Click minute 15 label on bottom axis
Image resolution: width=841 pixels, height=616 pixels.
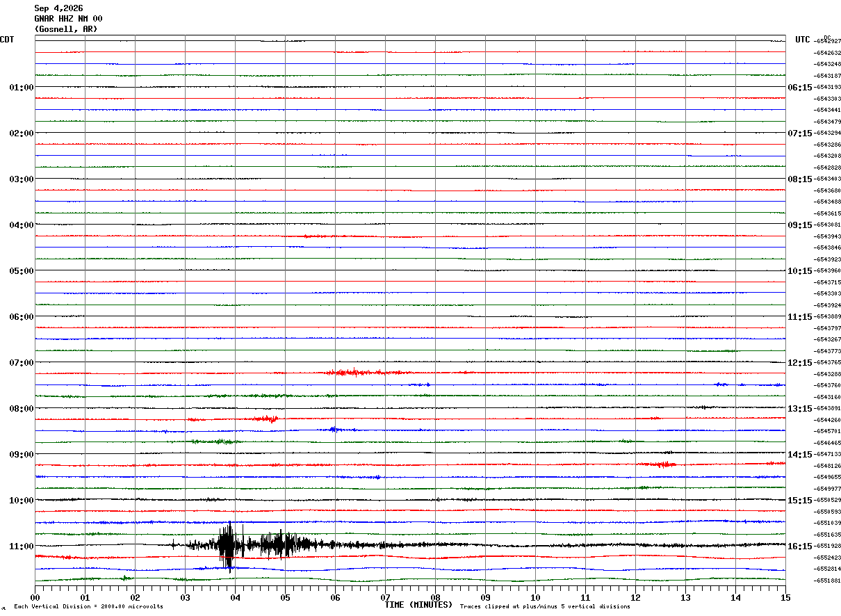(x=785, y=597)
